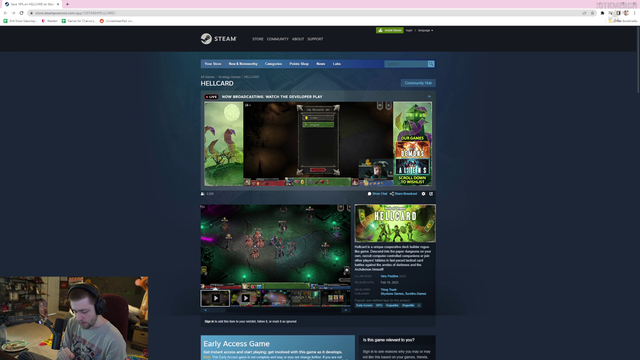Pop out the broadcast window icon

pyautogui.click(x=431, y=194)
